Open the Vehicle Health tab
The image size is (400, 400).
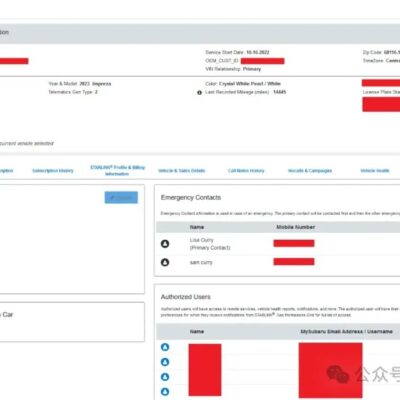click(375, 171)
